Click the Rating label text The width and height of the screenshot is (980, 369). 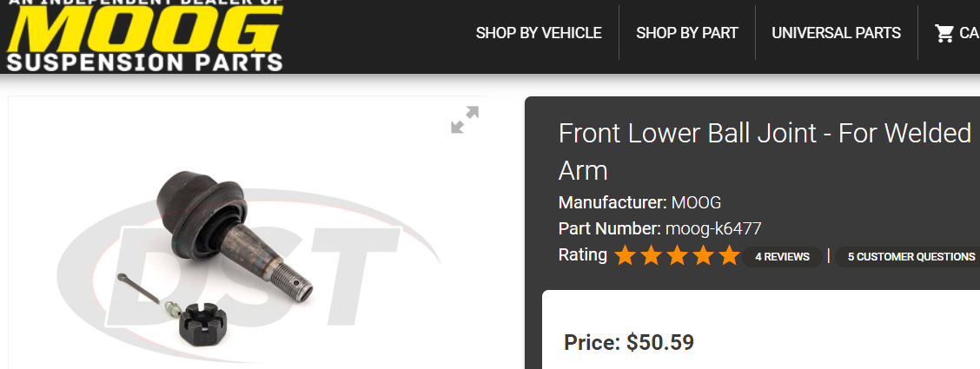click(582, 254)
